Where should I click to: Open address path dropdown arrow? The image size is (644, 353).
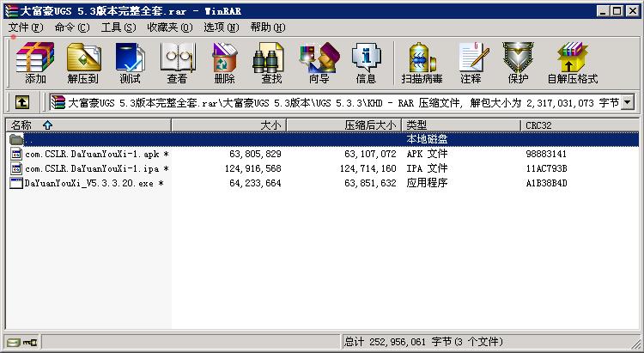point(628,102)
